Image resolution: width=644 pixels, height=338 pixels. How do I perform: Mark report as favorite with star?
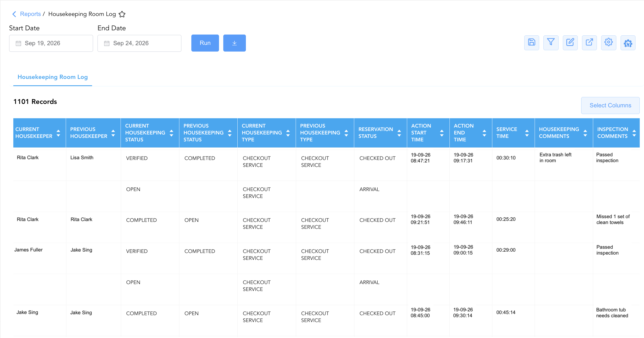coord(122,14)
